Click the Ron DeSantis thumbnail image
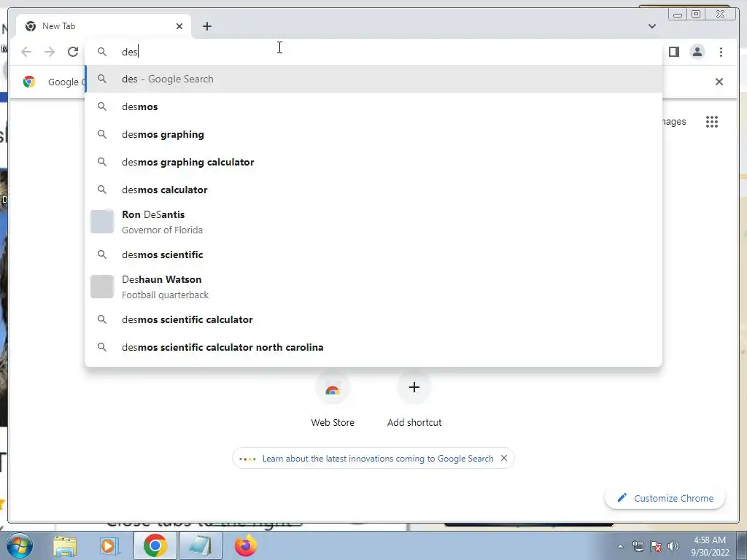 (x=102, y=222)
